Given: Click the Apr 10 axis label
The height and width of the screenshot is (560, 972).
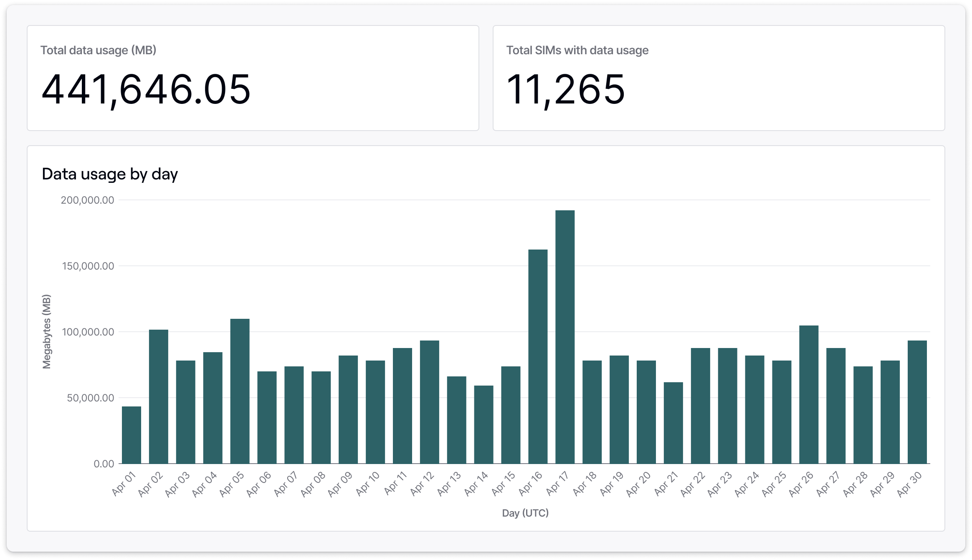Looking at the screenshot, I should click(x=367, y=483).
